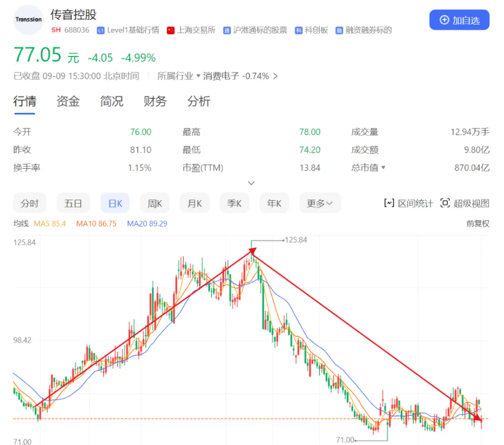Click the price change -4.05

(100, 58)
